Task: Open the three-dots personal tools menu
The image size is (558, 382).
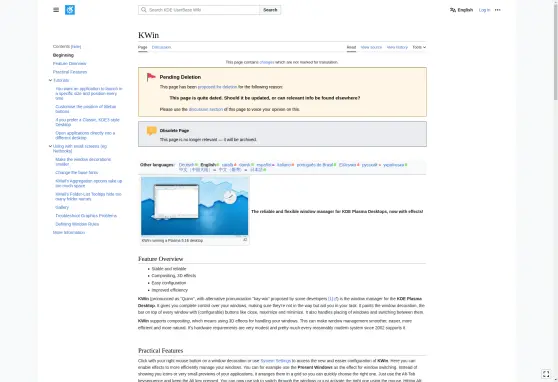Action: click(498, 10)
